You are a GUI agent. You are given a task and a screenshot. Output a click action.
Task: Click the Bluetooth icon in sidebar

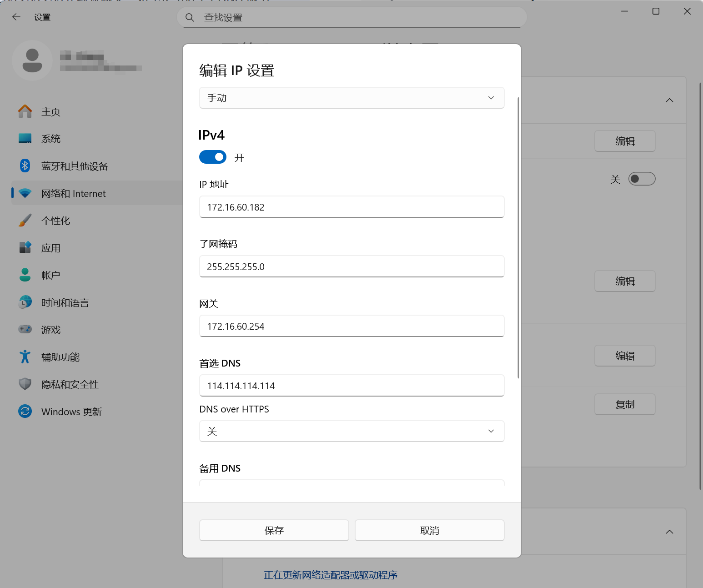click(25, 166)
